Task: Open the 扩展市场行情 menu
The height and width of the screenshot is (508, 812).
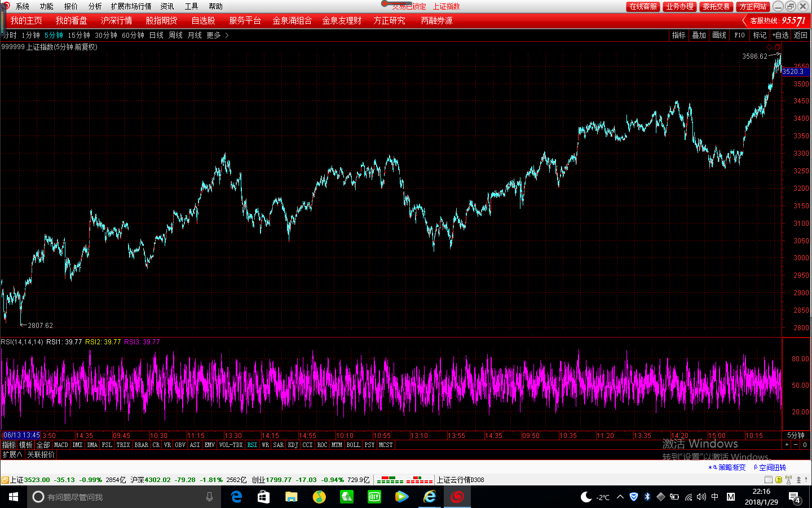Action: tap(131, 6)
